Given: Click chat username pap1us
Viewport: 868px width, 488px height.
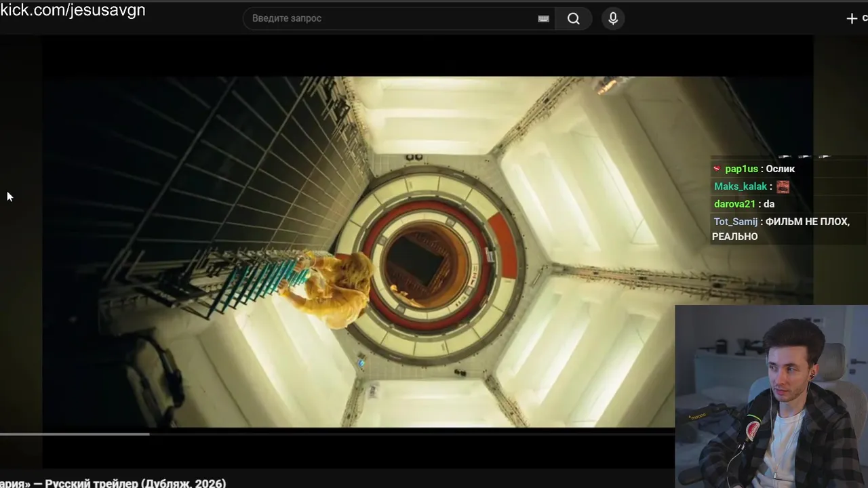Looking at the screenshot, I should click(741, 169).
